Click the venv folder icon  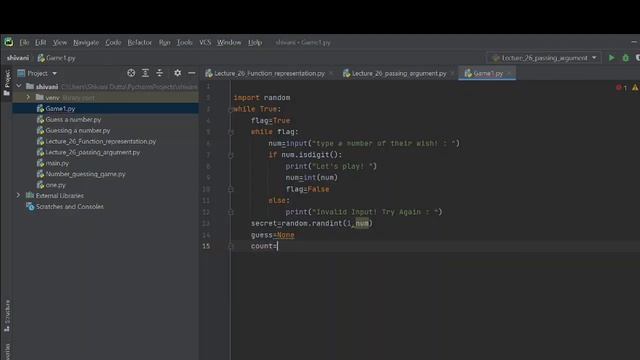coord(40,97)
